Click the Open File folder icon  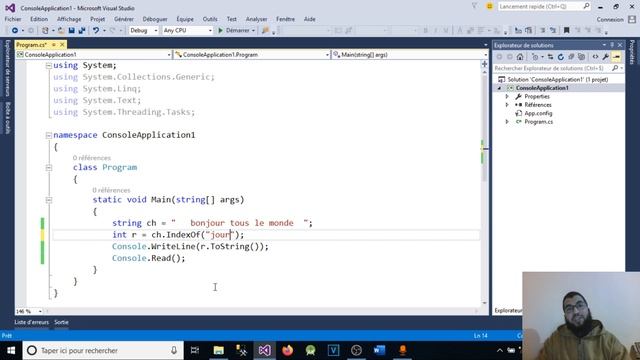[x=61, y=31]
